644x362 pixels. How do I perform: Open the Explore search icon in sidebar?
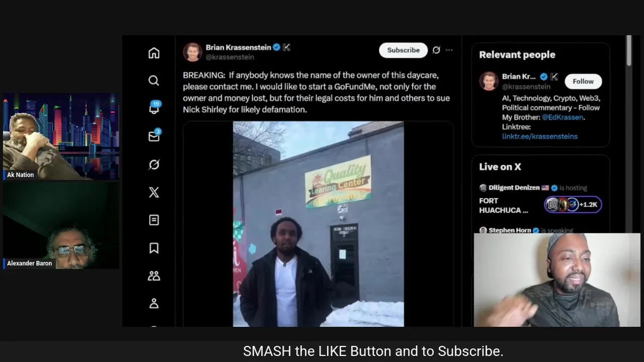154,80
